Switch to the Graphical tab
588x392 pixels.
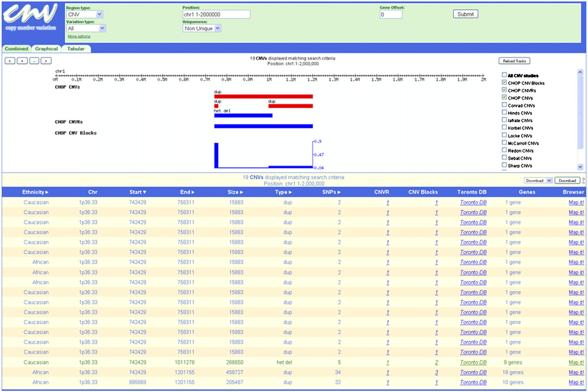click(x=46, y=49)
